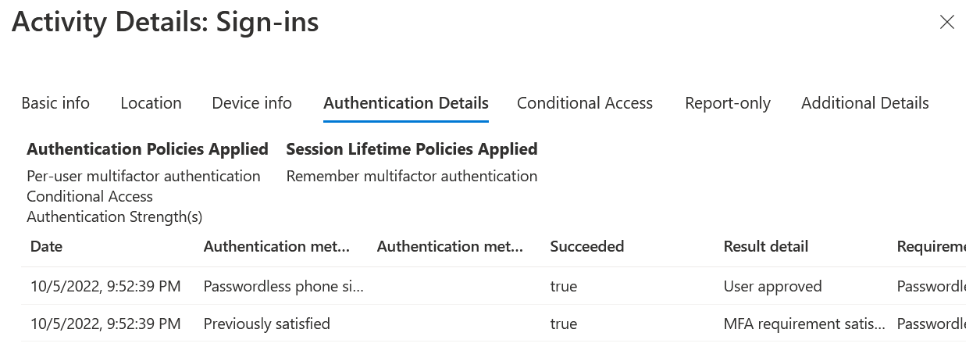Open the Report-only tab
Screen dimensions: 980x354
click(727, 103)
